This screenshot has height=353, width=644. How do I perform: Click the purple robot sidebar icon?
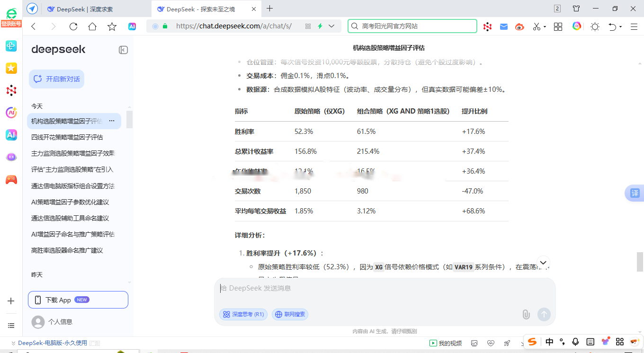pos(11,157)
